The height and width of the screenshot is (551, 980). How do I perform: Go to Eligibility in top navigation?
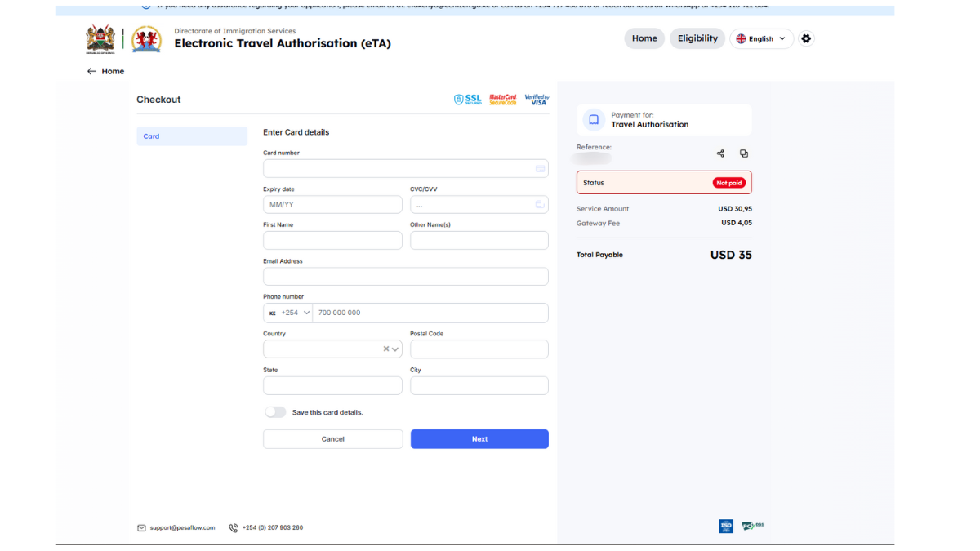[x=697, y=38]
